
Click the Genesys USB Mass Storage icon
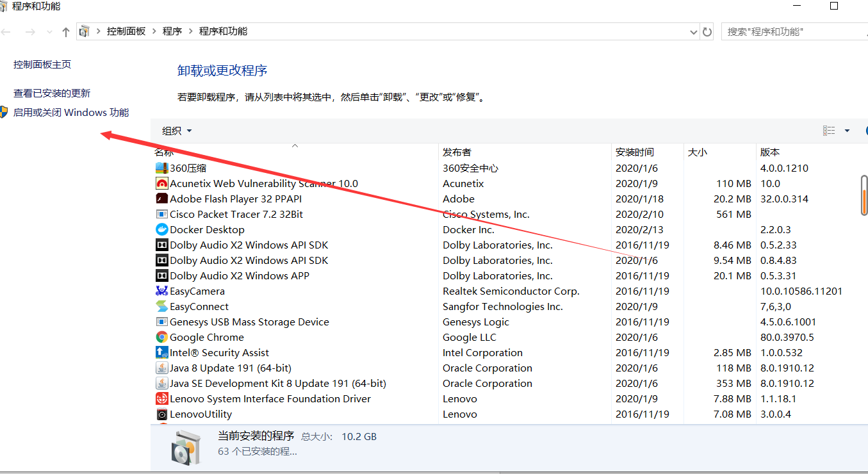161,322
